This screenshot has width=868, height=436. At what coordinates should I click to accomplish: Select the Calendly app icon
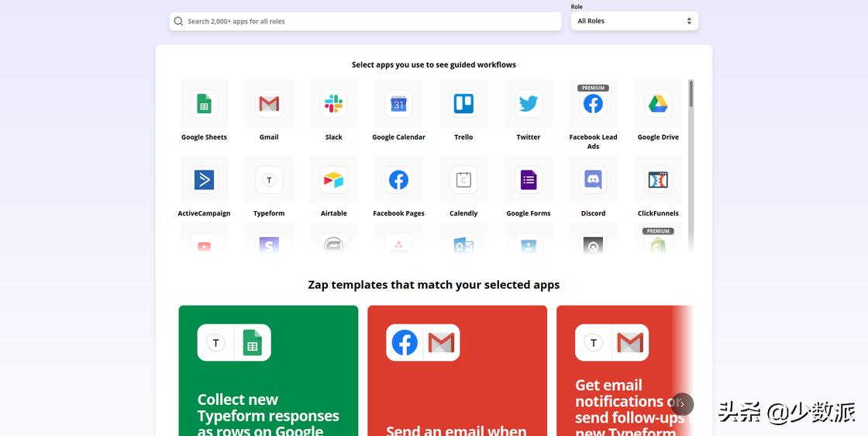point(463,180)
